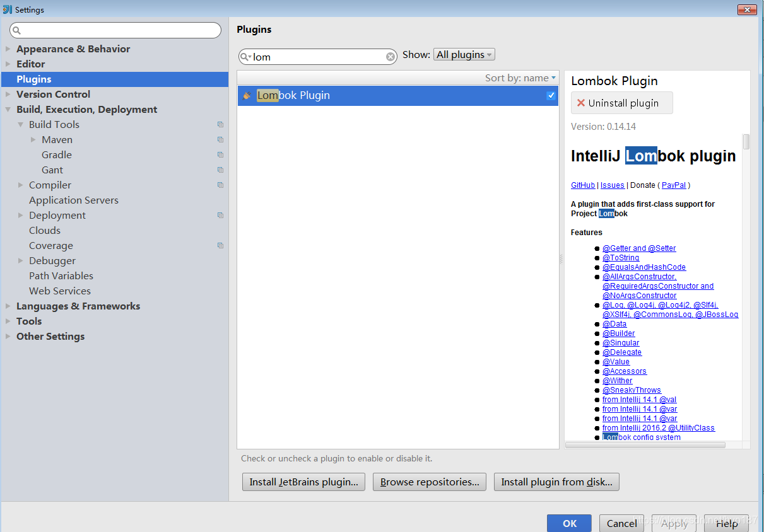Expand Appearance & Behavior section
This screenshot has height=532, width=764.
pos(8,49)
